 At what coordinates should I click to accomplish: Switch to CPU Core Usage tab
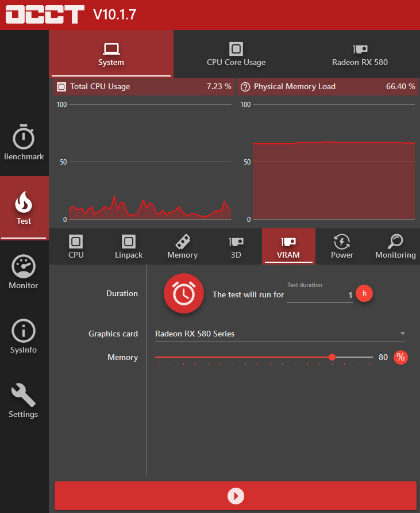[x=236, y=54]
